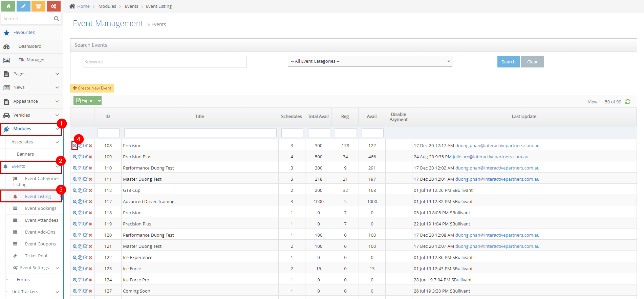
Task: Click the Title column filter box
Action: pos(200,133)
